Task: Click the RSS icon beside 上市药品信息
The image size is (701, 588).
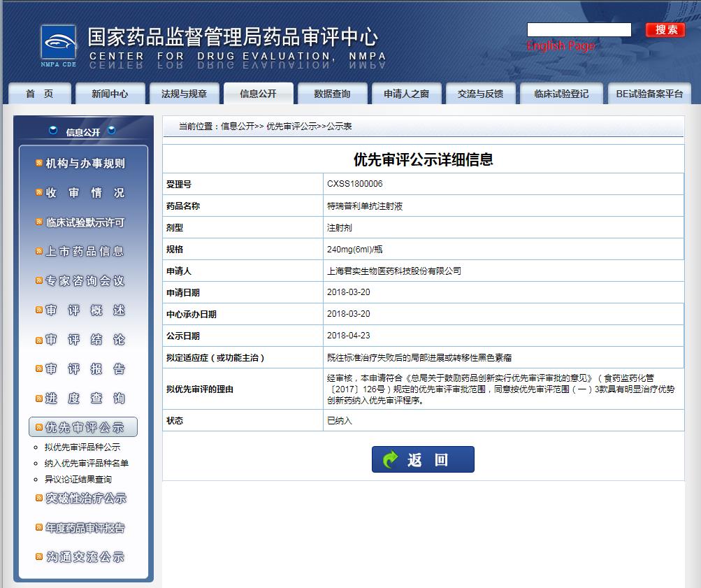Action: tap(39, 251)
